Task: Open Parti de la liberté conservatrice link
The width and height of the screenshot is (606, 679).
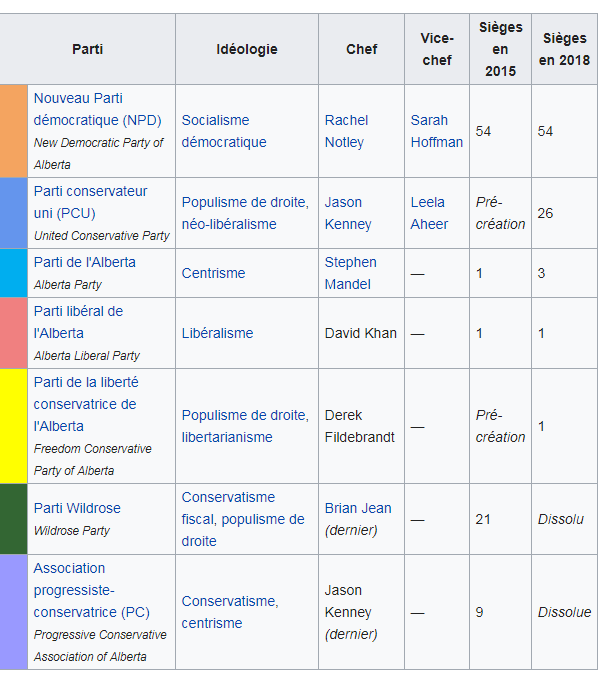Action: pos(86,404)
